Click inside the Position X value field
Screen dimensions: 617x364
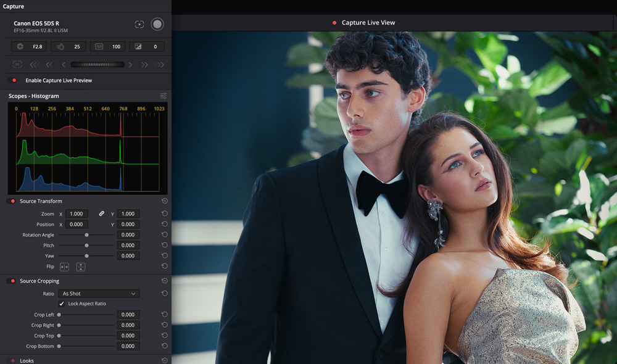point(75,224)
